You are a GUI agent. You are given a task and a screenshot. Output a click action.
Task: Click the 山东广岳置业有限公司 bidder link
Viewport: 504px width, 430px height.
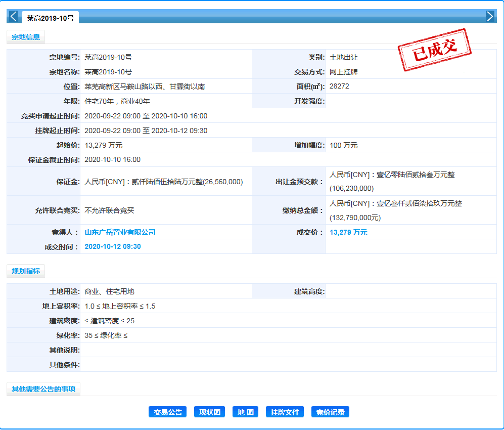pyautogui.click(x=120, y=233)
